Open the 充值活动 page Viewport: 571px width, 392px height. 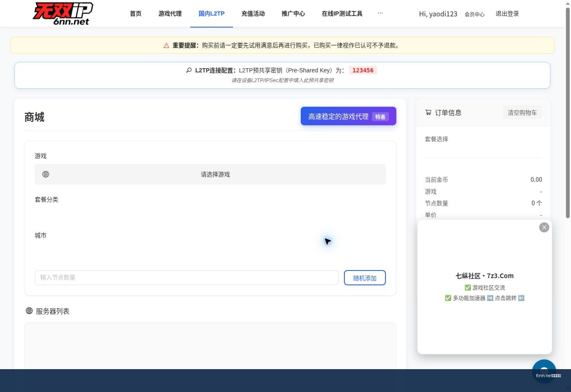click(253, 14)
